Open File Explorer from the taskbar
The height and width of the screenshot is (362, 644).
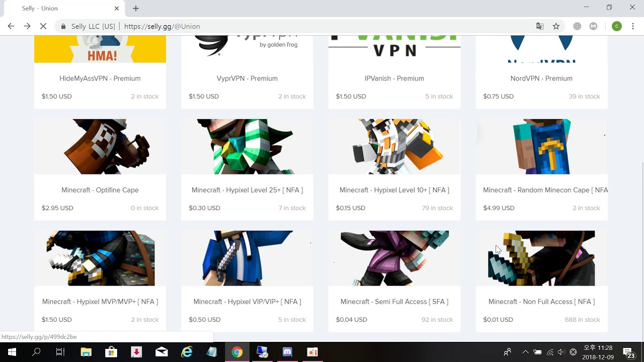coord(86,352)
